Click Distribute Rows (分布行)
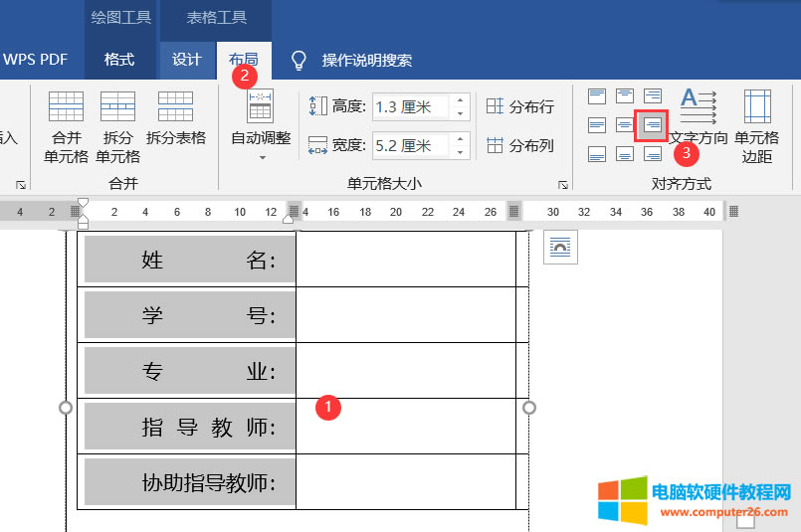This screenshot has height=532, width=801. click(x=519, y=106)
